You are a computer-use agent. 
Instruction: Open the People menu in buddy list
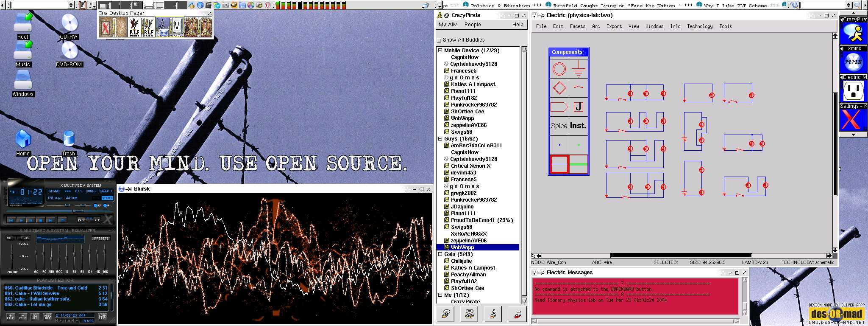(x=472, y=25)
